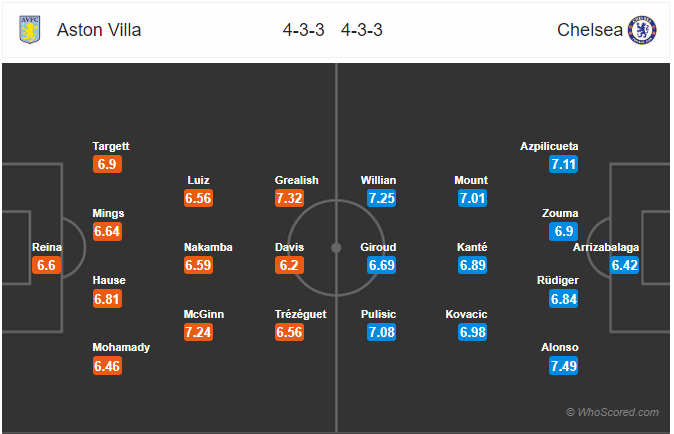Open player Willian's name label
Screen dimensions: 674x434
(378, 180)
